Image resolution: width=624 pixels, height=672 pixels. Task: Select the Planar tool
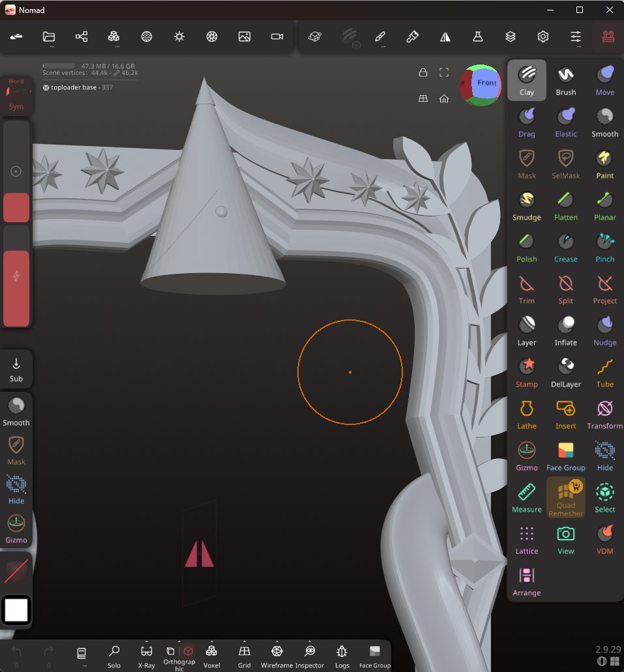click(604, 206)
